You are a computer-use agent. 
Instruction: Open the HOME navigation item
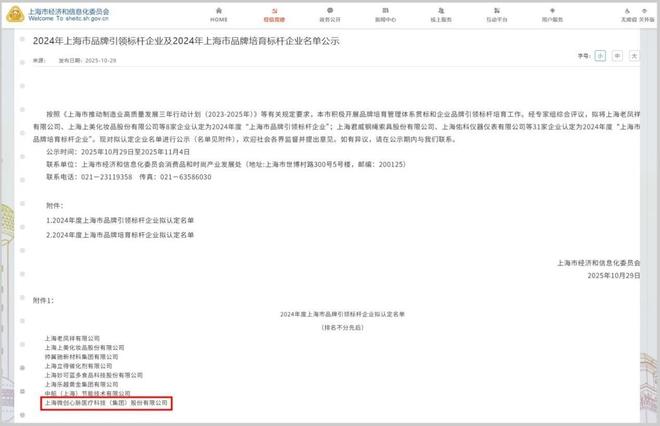click(218, 15)
